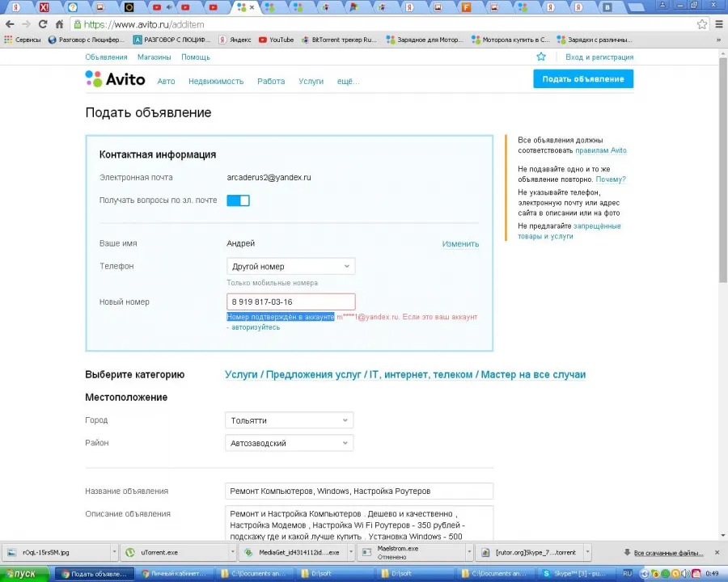Change the selected category link
The height and width of the screenshot is (582, 728).
tap(405, 374)
